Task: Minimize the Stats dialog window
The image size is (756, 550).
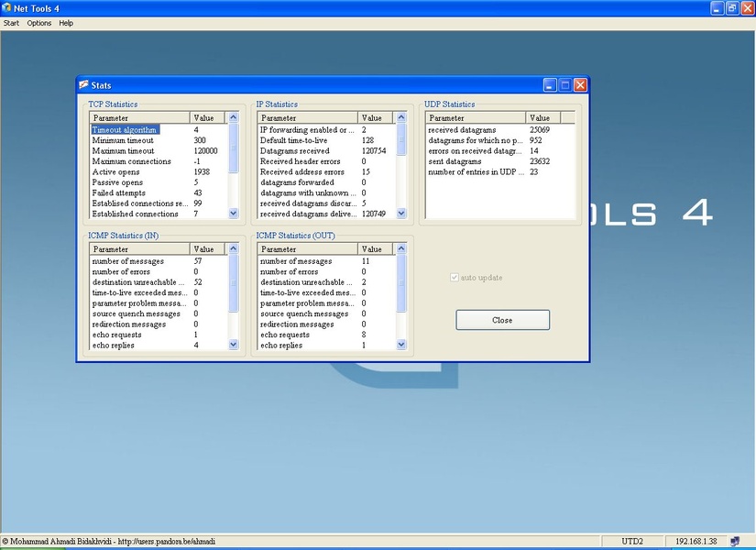Action: tap(550, 85)
